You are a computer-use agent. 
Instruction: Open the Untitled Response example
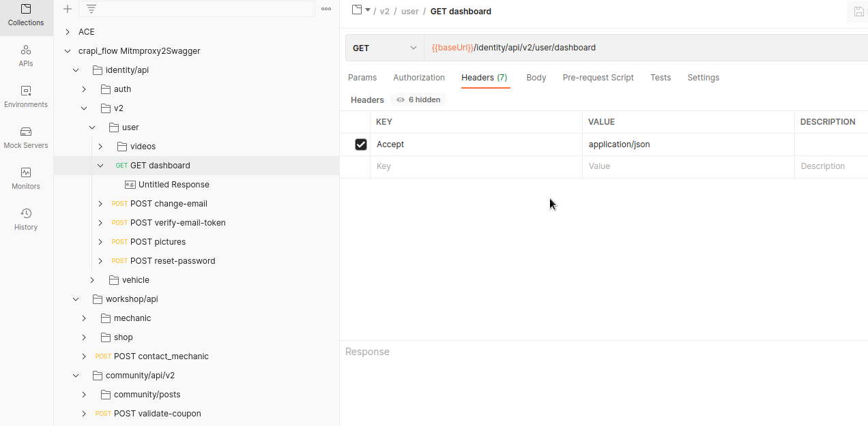[x=173, y=185]
